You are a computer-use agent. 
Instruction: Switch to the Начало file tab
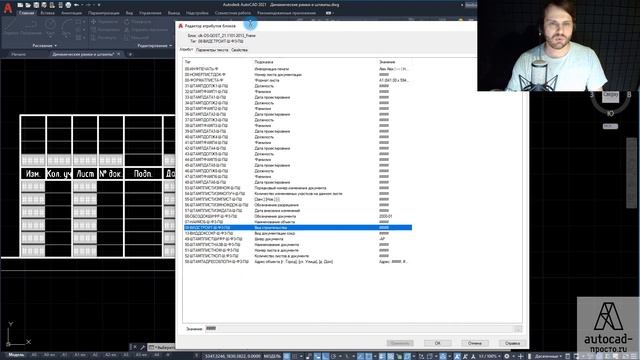18,54
